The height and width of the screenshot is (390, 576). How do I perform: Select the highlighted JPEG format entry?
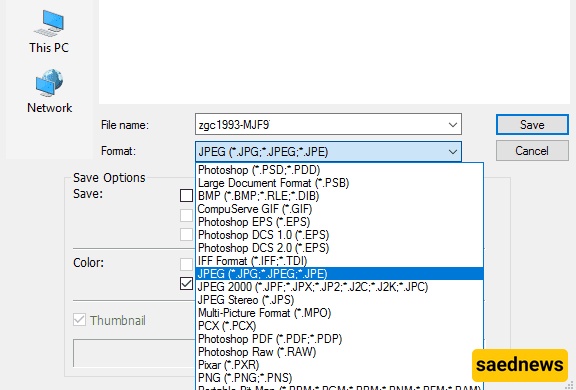click(x=339, y=274)
